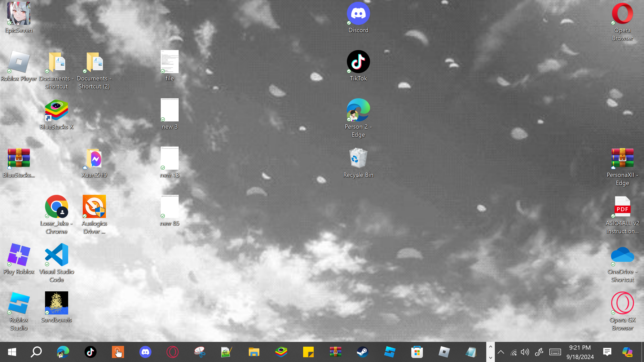
Task: Select the TikTok desktop shortcut
Action: (358, 62)
